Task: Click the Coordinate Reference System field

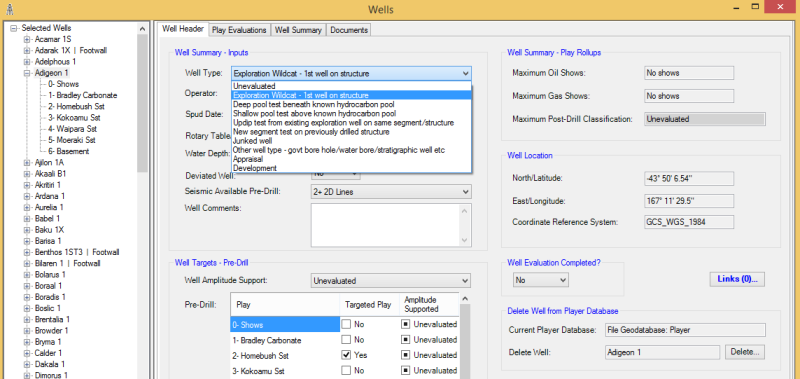Action: [x=689, y=222]
